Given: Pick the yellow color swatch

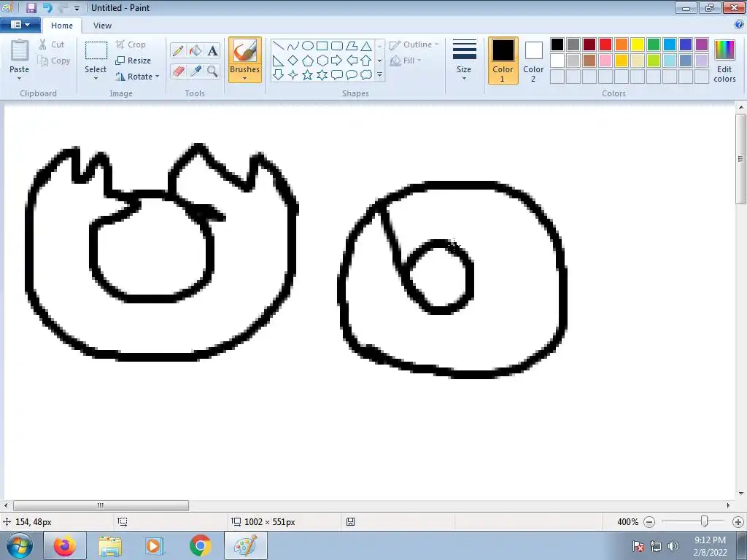Looking at the screenshot, I should 638,44.
